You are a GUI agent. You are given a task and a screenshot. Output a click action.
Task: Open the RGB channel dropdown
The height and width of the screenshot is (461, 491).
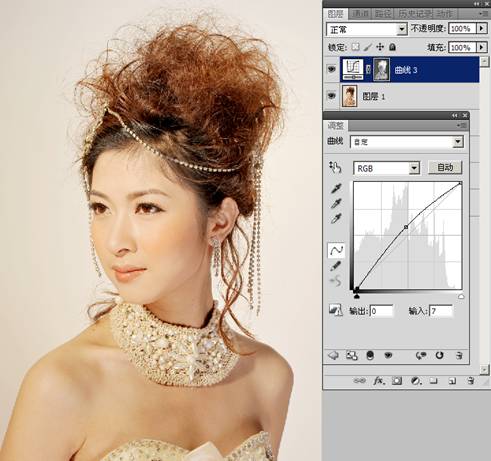click(x=414, y=168)
